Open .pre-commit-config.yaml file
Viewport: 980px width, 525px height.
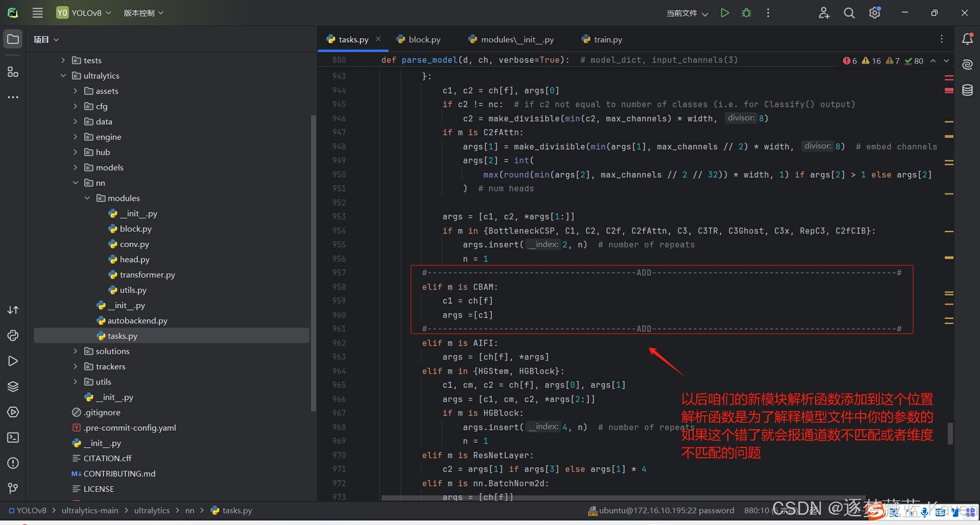130,428
